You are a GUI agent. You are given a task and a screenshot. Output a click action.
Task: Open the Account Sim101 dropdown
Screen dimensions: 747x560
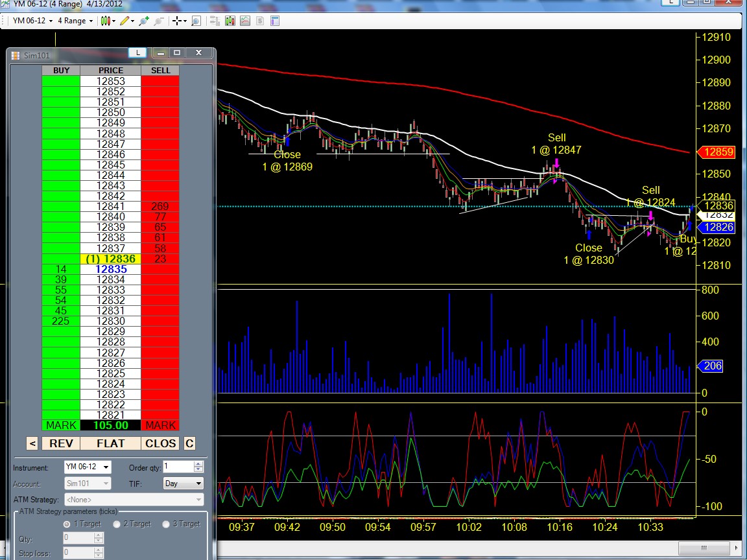(88, 484)
